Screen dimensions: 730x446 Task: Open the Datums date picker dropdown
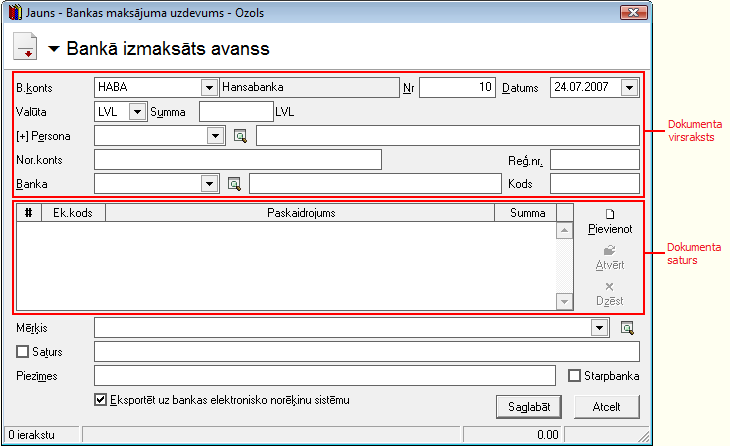coord(629,88)
